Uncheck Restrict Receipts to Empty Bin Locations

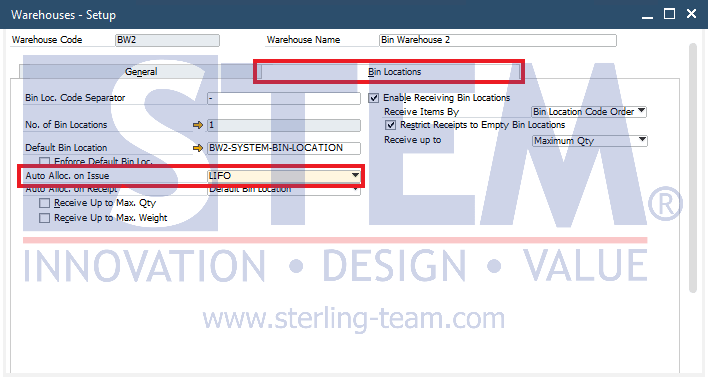coord(390,125)
